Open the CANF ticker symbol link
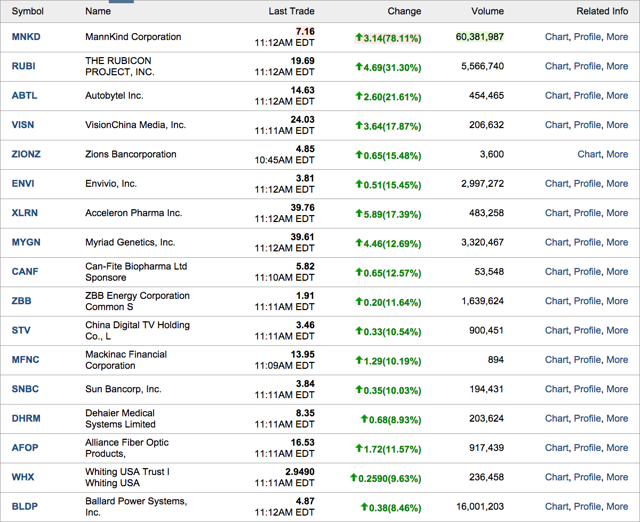The image size is (640, 522). click(x=25, y=272)
